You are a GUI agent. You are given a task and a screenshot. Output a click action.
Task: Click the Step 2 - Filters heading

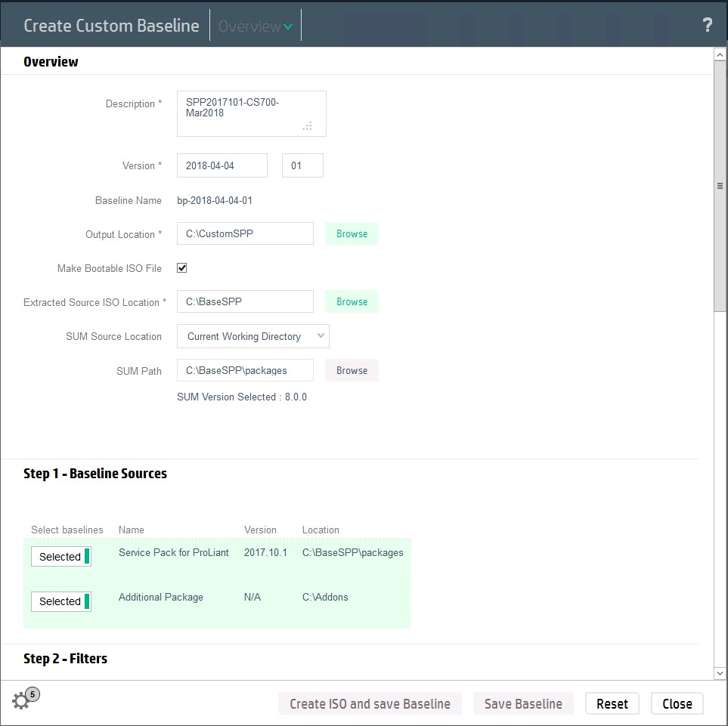point(66,658)
